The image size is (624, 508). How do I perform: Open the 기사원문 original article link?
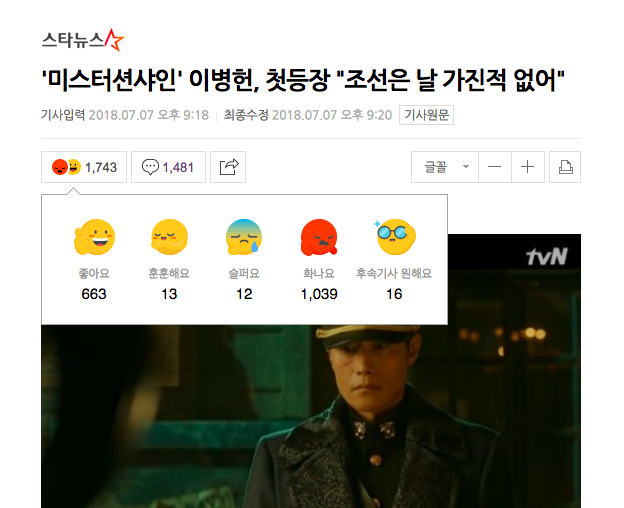[427, 115]
